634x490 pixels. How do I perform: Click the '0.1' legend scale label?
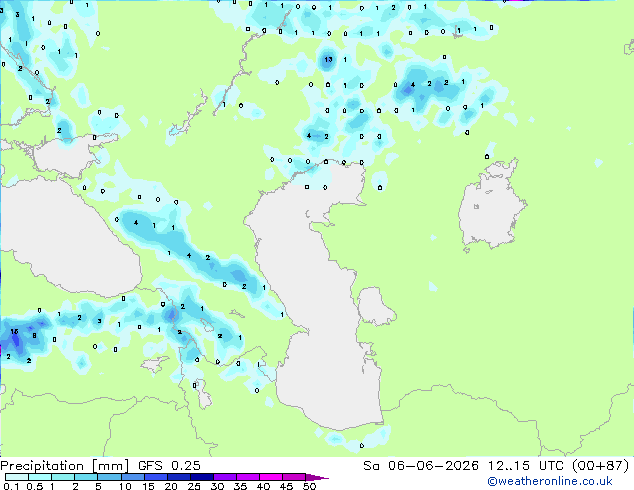coord(11,486)
